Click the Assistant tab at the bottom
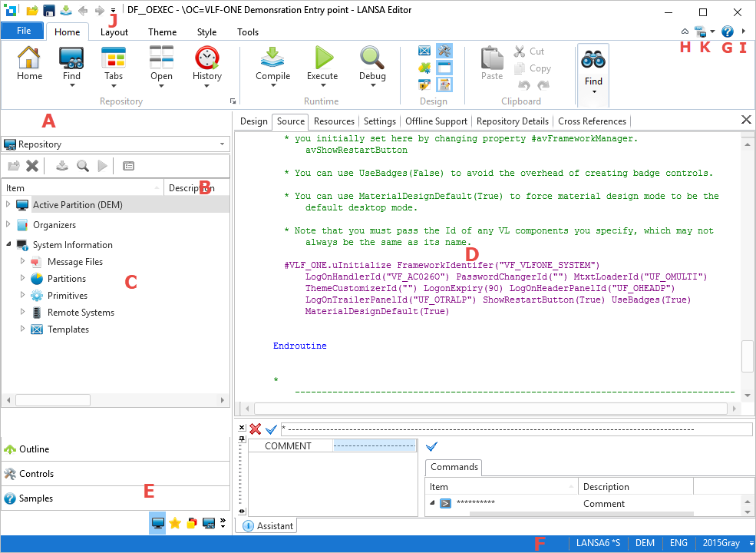Screen dimensions: 756x553 pyautogui.click(x=266, y=525)
